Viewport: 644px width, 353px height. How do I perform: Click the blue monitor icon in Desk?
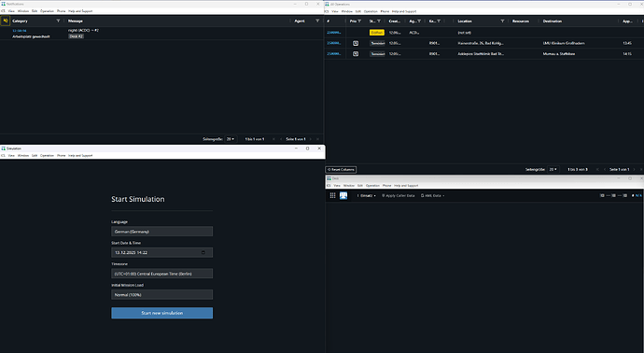click(x=343, y=195)
